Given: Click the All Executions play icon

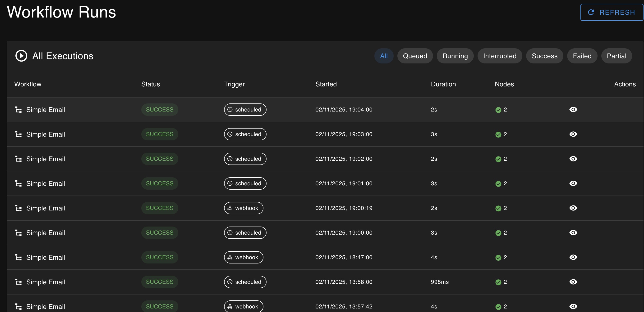Looking at the screenshot, I should click(21, 56).
